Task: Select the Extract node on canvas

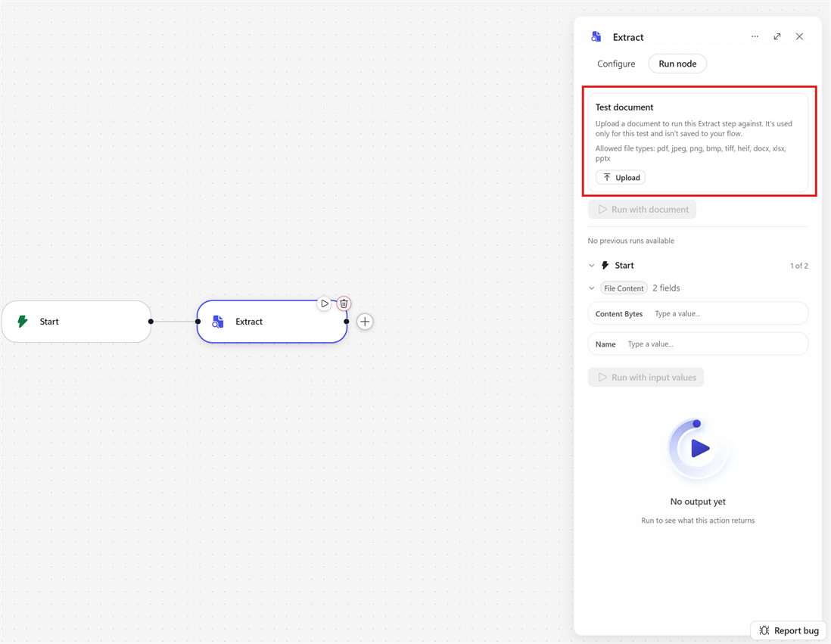Action: [272, 322]
